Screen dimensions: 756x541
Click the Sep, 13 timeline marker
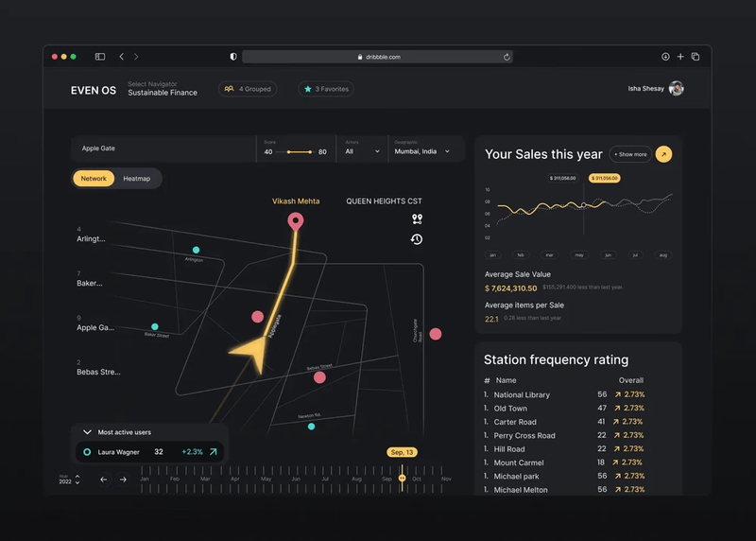coord(403,452)
